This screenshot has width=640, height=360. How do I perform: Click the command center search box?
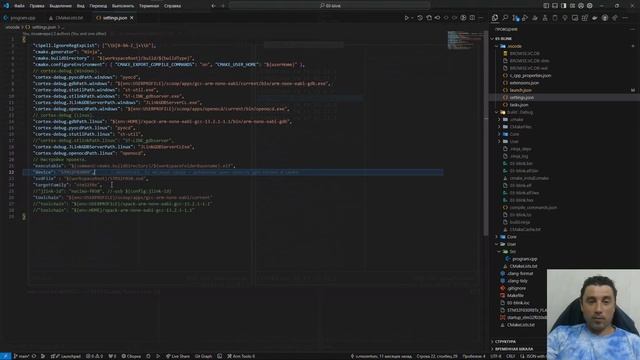click(x=329, y=6)
